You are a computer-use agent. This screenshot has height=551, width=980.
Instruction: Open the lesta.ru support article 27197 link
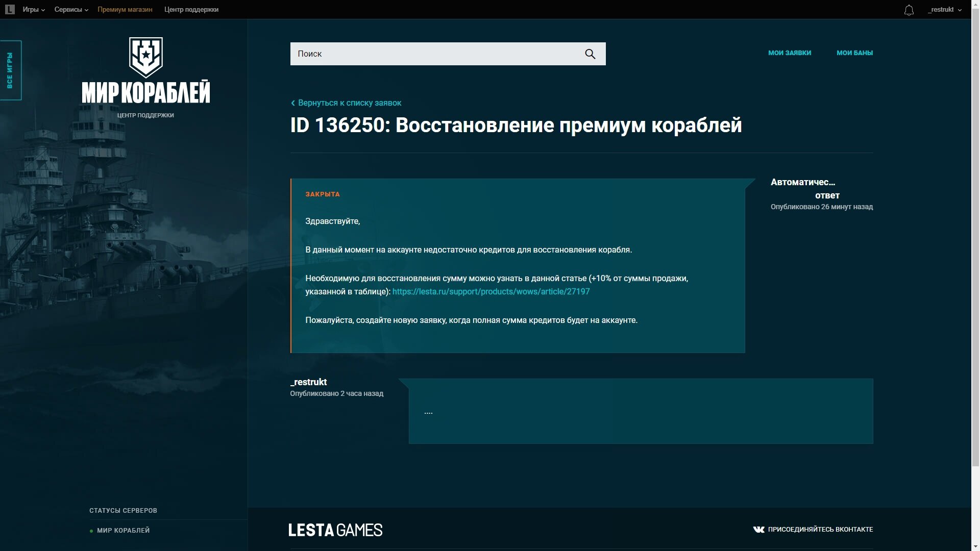click(491, 291)
